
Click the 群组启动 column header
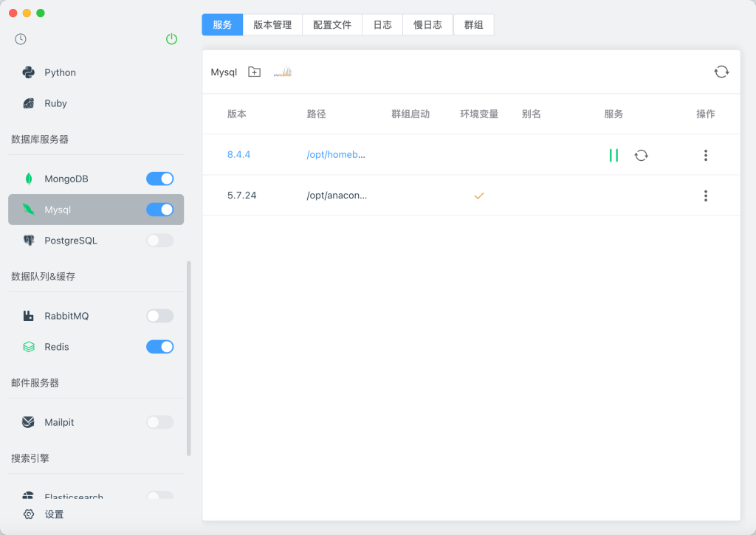[410, 114]
